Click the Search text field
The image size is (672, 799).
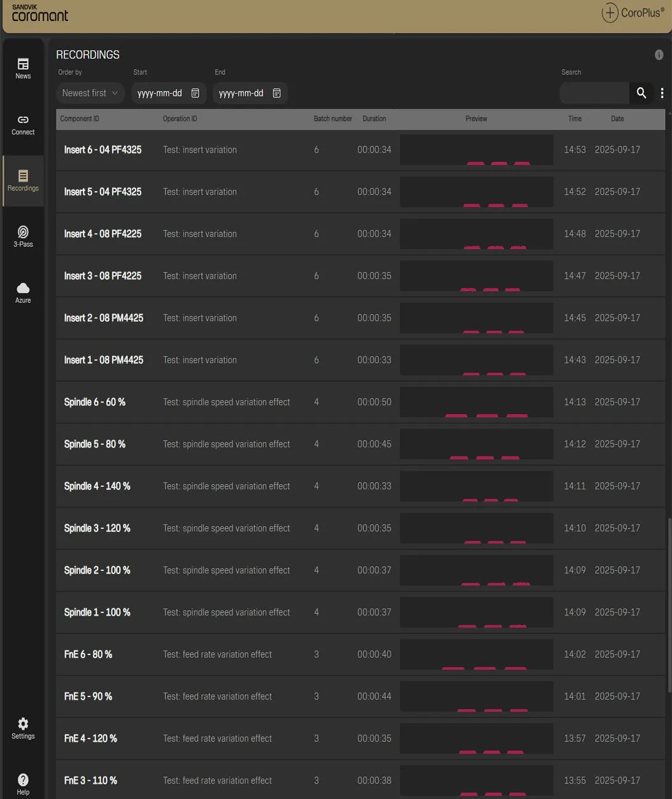point(594,93)
